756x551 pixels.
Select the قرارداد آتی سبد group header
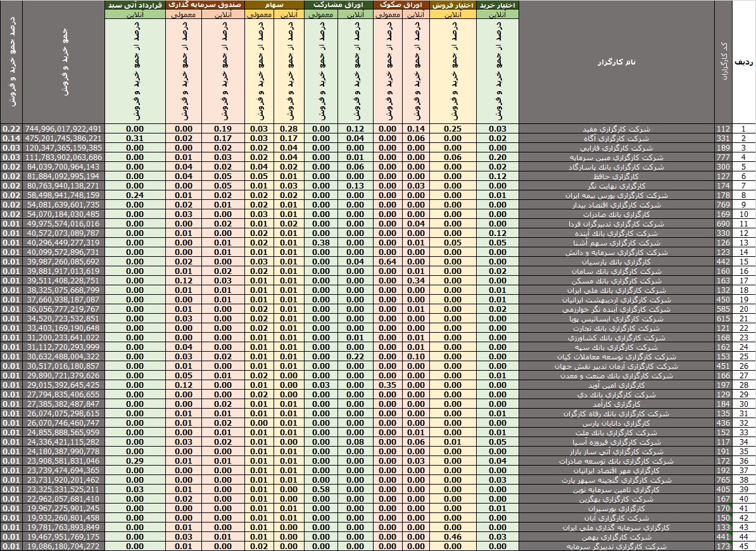(135, 5)
